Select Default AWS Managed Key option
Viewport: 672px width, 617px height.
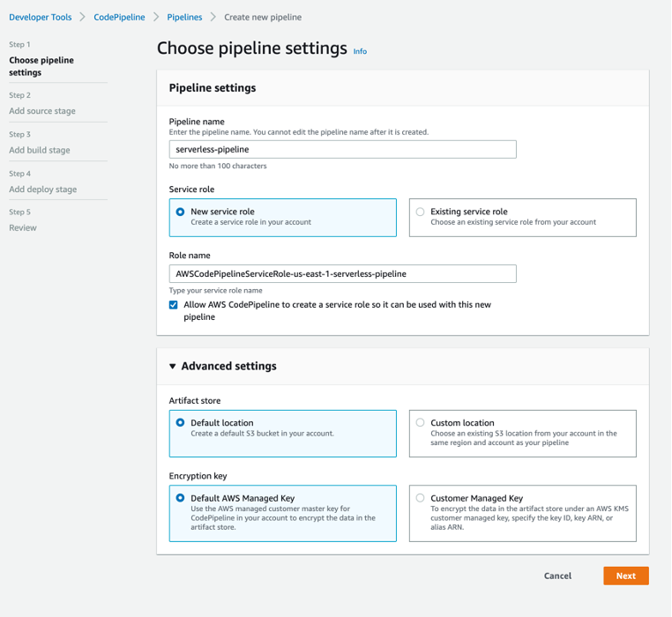181,498
